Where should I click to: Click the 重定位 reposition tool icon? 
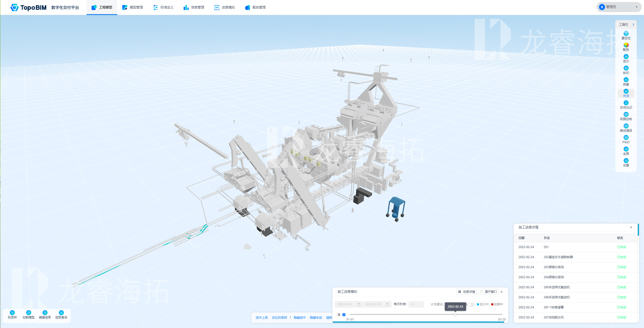[x=626, y=33]
